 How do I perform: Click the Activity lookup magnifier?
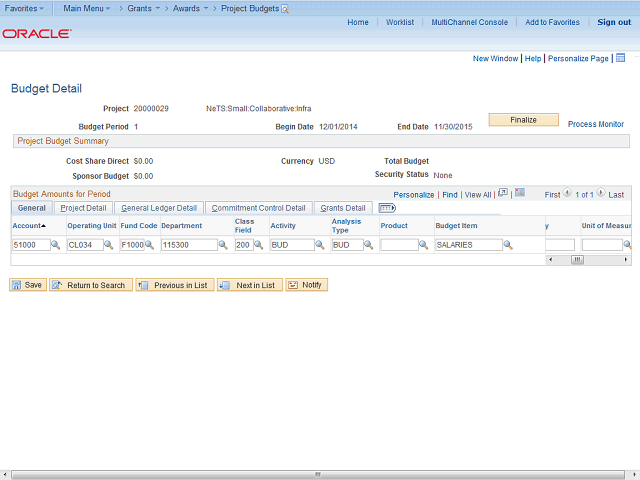click(320, 245)
